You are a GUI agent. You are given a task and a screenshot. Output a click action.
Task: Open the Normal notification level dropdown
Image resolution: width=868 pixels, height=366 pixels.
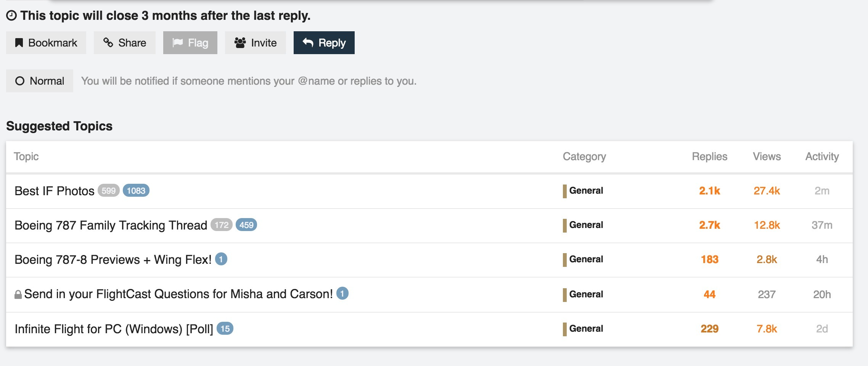tap(40, 81)
